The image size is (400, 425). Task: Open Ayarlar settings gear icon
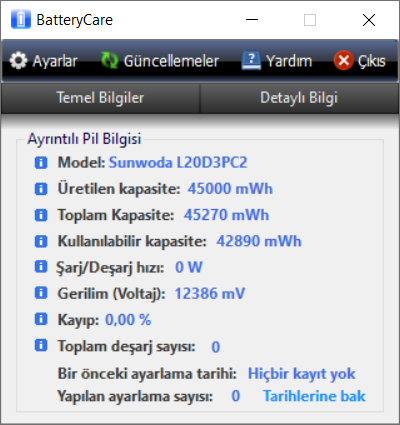pos(18,61)
